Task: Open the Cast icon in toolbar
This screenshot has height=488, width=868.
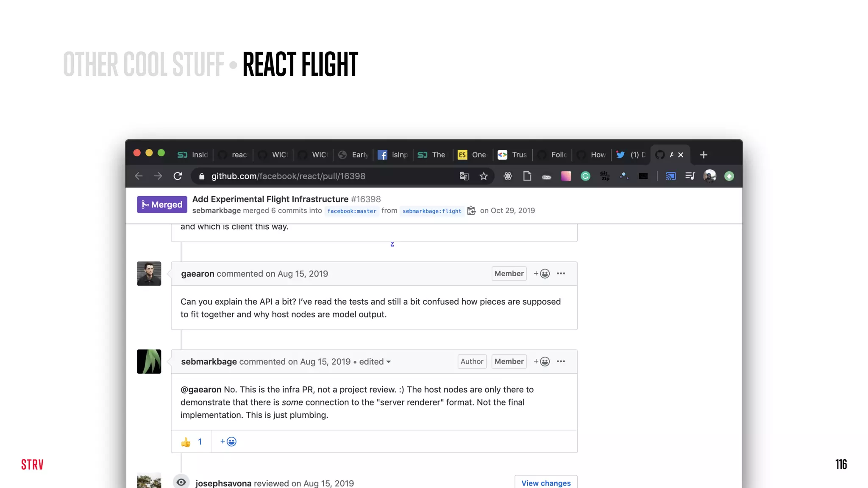Action: coord(671,176)
